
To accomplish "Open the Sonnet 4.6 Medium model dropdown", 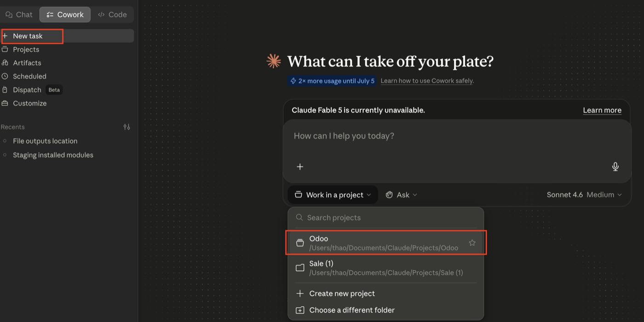I will (x=584, y=195).
